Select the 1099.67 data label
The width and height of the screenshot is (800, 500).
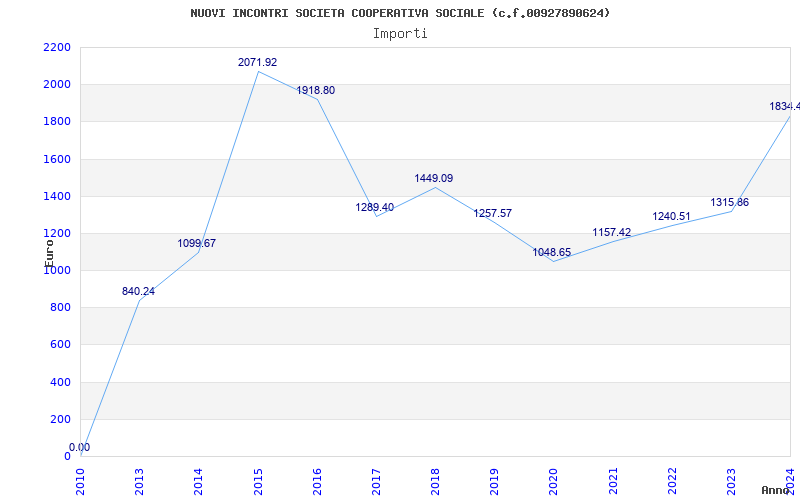[197, 243]
